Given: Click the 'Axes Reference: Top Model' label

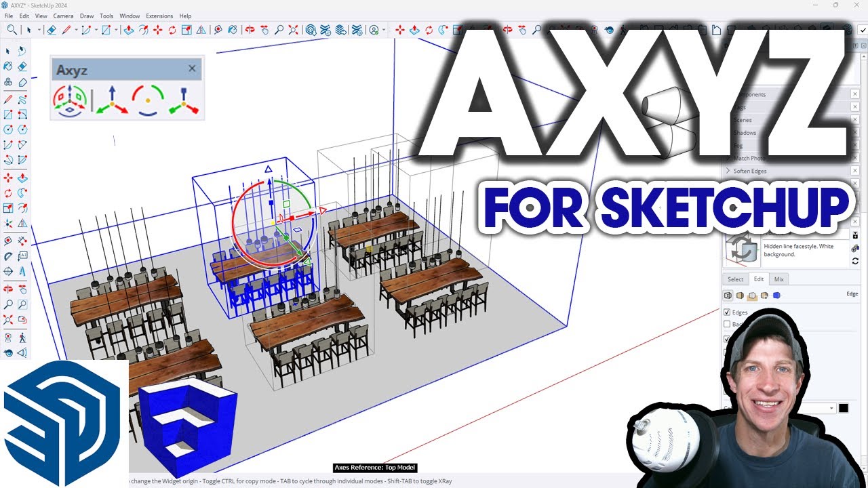Looking at the screenshot, I should click(x=374, y=468).
